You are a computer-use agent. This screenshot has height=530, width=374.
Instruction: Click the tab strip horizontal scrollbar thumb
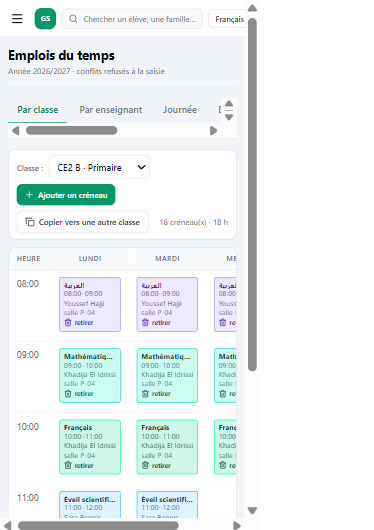(x=71, y=130)
